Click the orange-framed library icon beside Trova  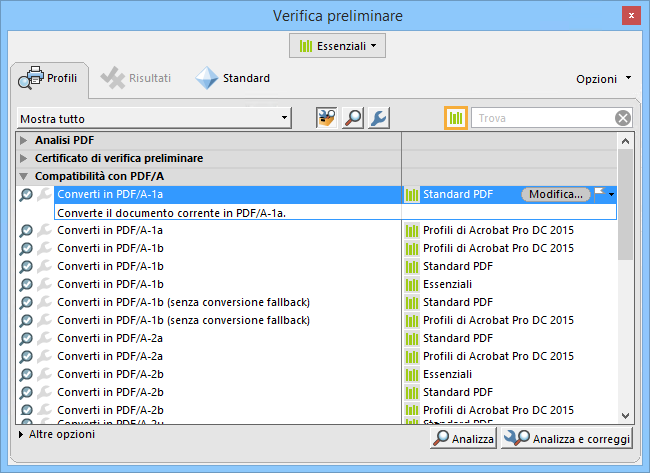point(456,118)
